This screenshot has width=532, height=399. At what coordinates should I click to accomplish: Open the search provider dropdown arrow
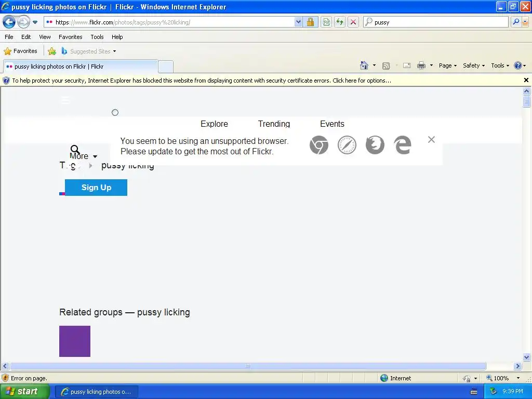(525, 22)
